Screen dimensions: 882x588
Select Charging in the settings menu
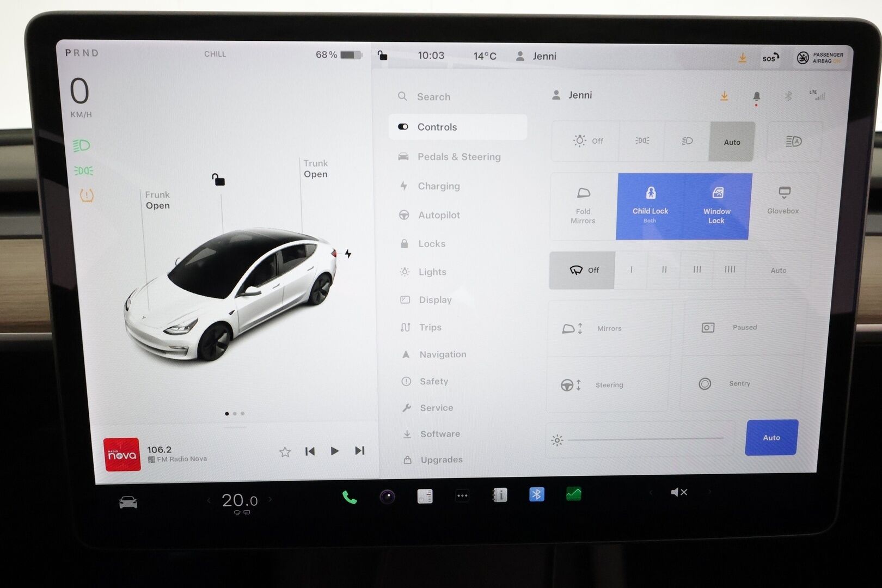pyautogui.click(x=438, y=186)
